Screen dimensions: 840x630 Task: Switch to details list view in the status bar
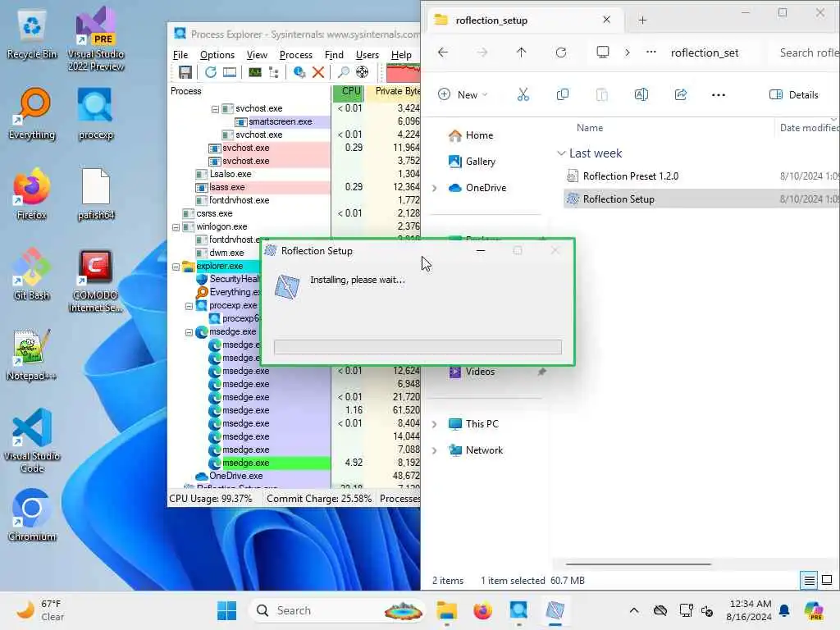coord(809,580)
